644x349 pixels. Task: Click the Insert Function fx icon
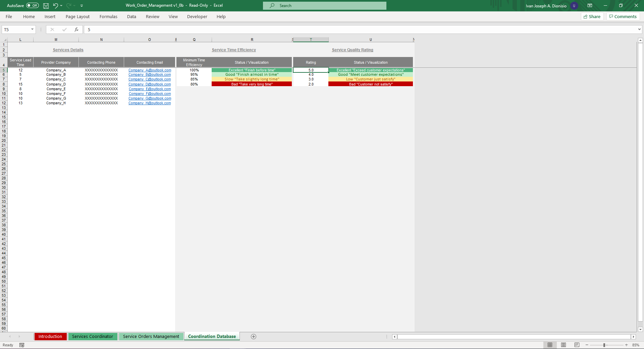coord(76,30)
